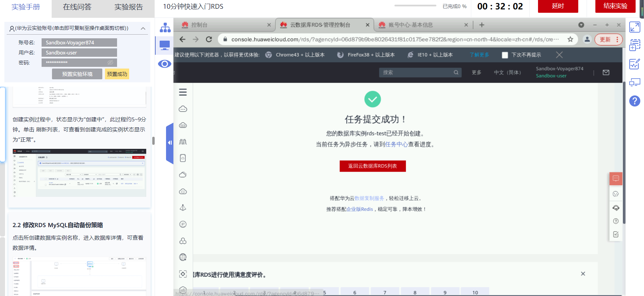Select satisfaction rating 10

(x=475, y=292)
